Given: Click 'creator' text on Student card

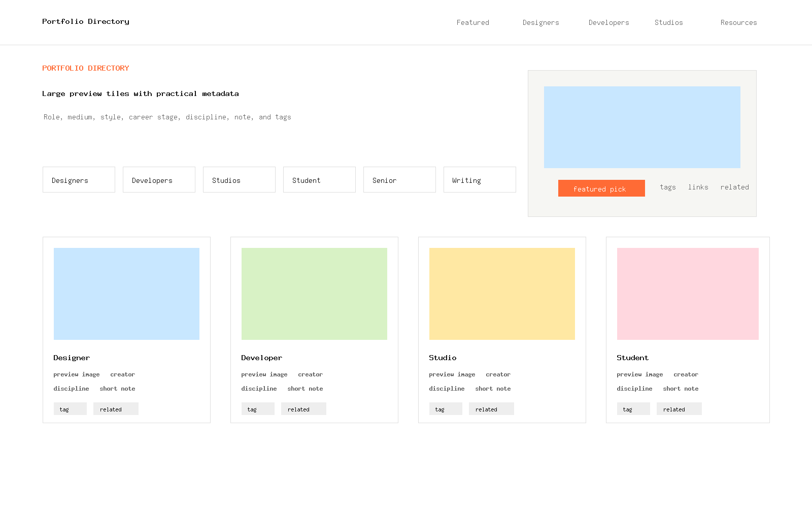Looking at the screenshot, I should coord(686,374).
